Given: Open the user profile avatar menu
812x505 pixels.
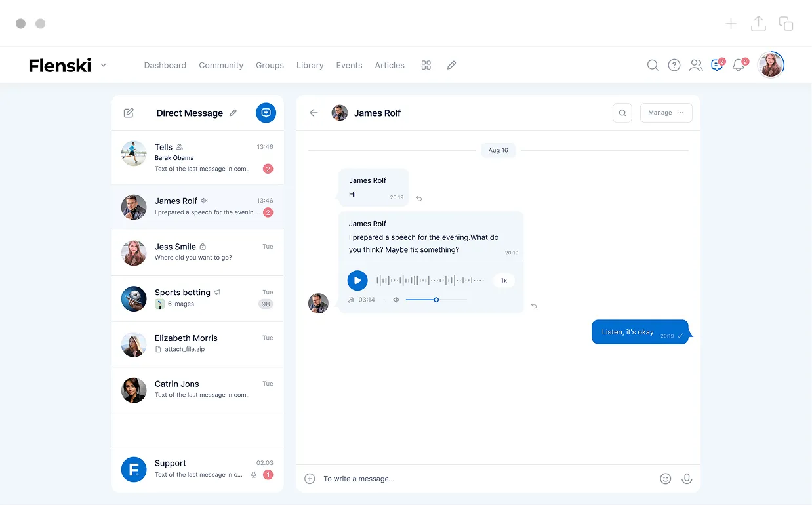Looking at the screenshot, I should pos(771,65).
